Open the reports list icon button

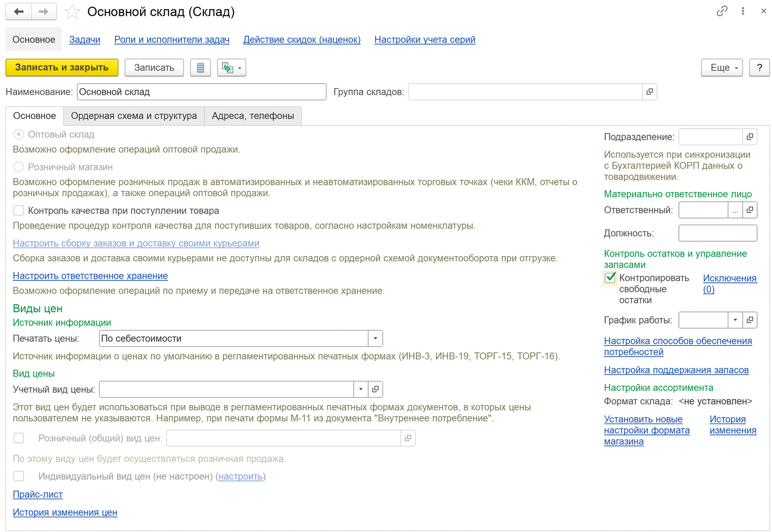click(201, 67)
